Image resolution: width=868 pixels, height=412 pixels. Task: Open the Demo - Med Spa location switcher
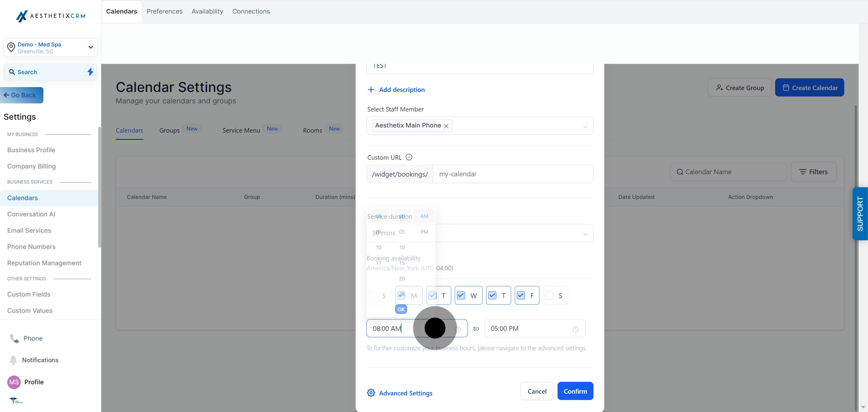click(51, 48)
